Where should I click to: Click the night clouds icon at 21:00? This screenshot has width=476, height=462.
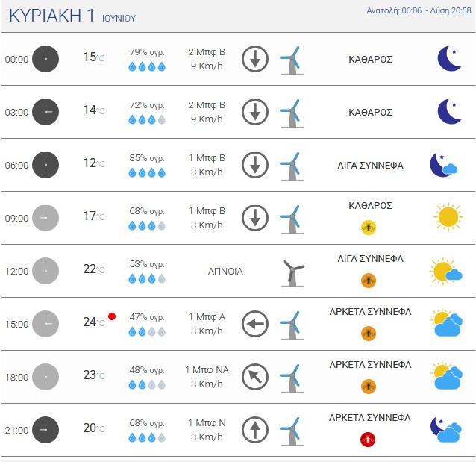click(446, 430)
